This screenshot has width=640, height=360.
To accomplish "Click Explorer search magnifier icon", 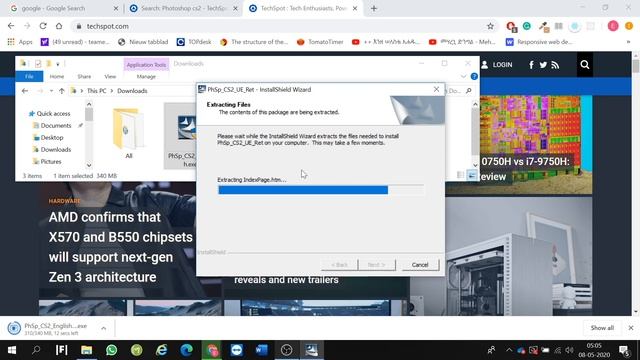I will coord(469,91).
